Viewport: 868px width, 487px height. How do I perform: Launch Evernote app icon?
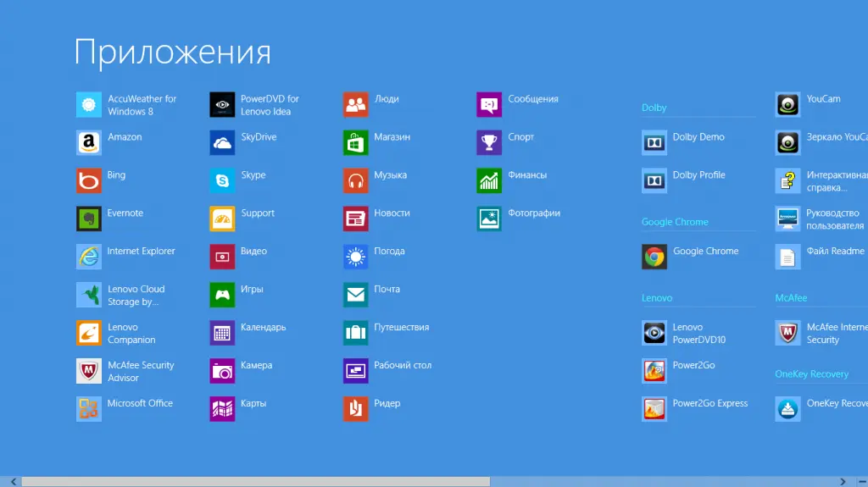click(88, 219)
